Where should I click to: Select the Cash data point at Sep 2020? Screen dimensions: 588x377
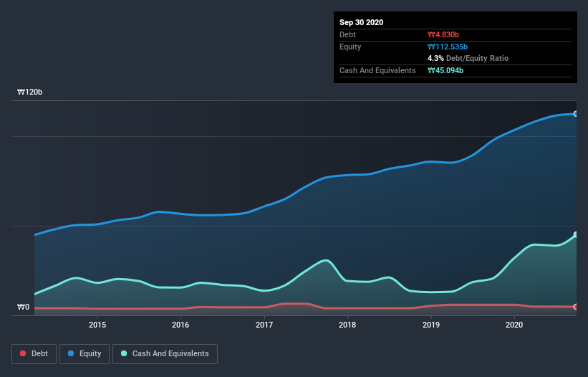pyautogui.click(x=576, y=234)
